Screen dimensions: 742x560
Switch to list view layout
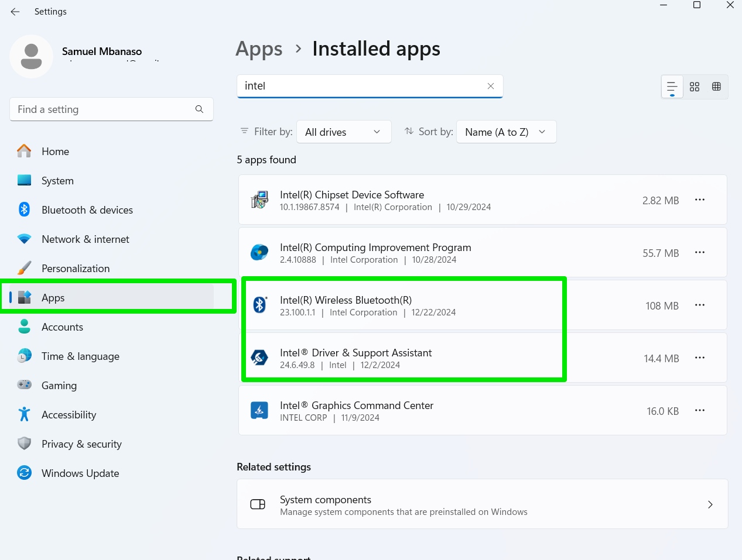pos(672,87)
